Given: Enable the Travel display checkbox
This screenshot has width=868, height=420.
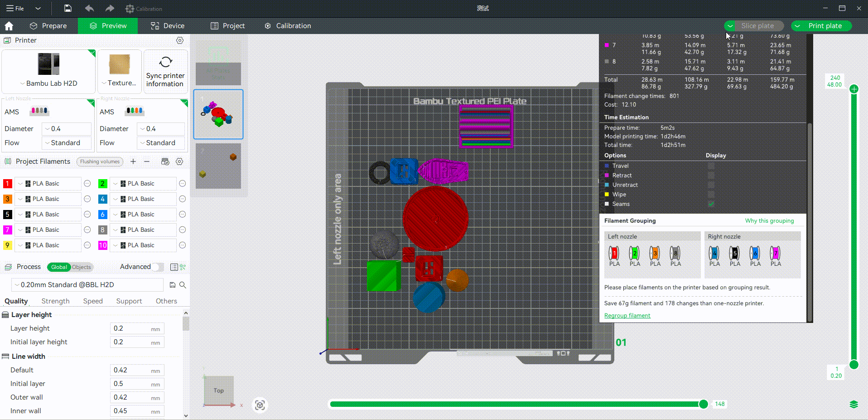Looking at the screenshot, I should pyautogui.click(x=711, y=166).
